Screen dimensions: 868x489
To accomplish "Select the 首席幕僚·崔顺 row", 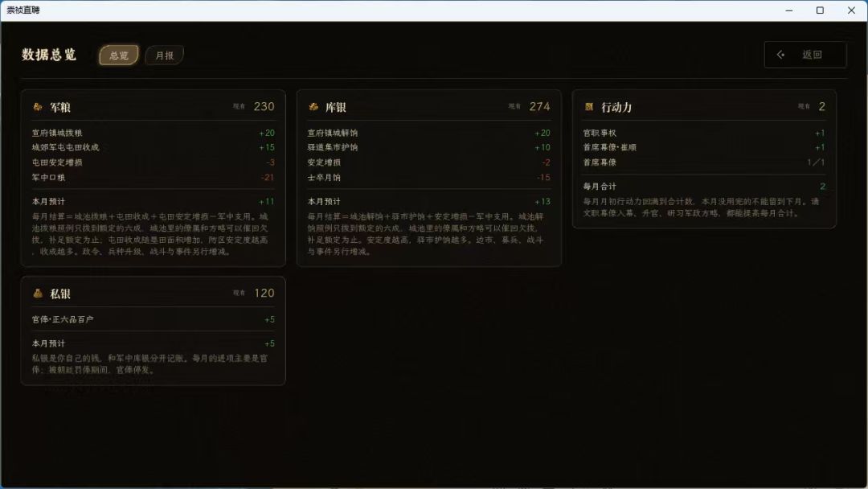I will pyautogui.click(x=704, y=147).
